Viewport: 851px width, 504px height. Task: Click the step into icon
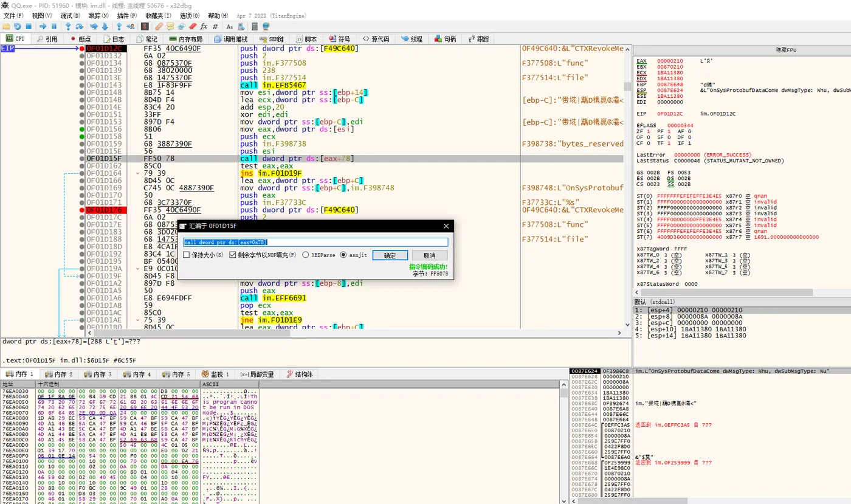68,27
